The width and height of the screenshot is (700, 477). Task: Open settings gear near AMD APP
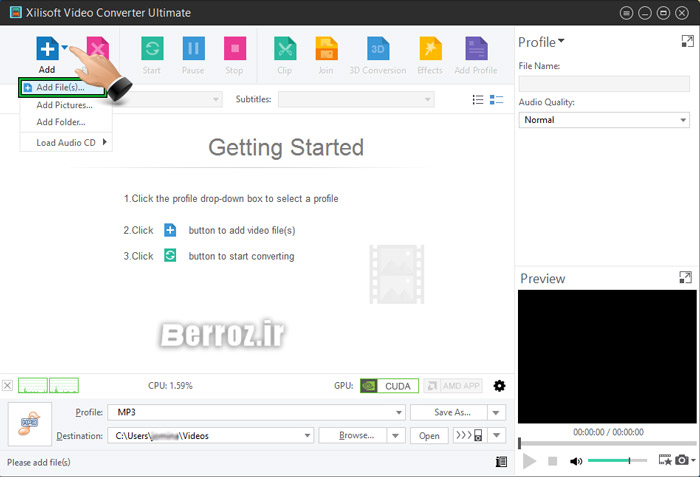500,386
